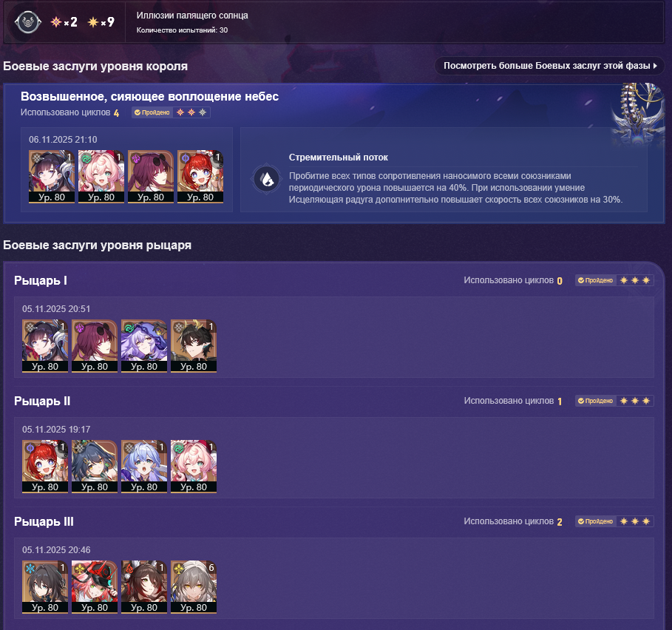Click the mask emblem icon in header
672x630 pixels.
[28, 22]
